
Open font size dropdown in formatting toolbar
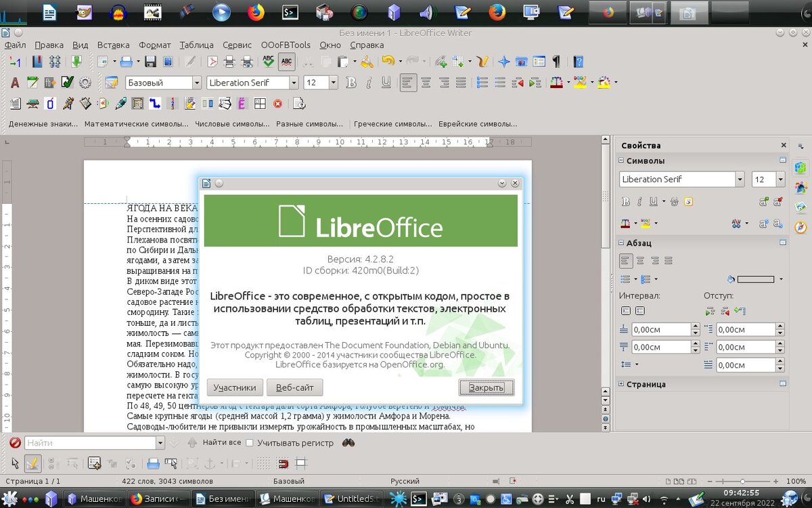(334, 83)
